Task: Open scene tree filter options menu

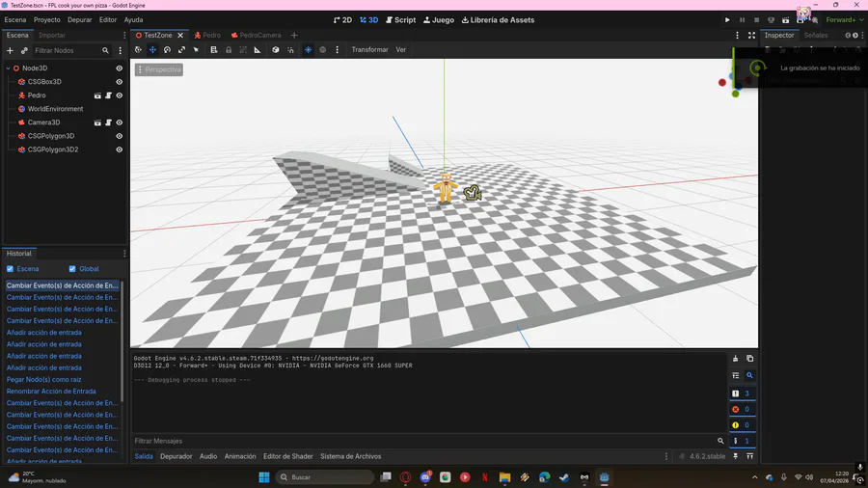Action: (x=121, y=50)
